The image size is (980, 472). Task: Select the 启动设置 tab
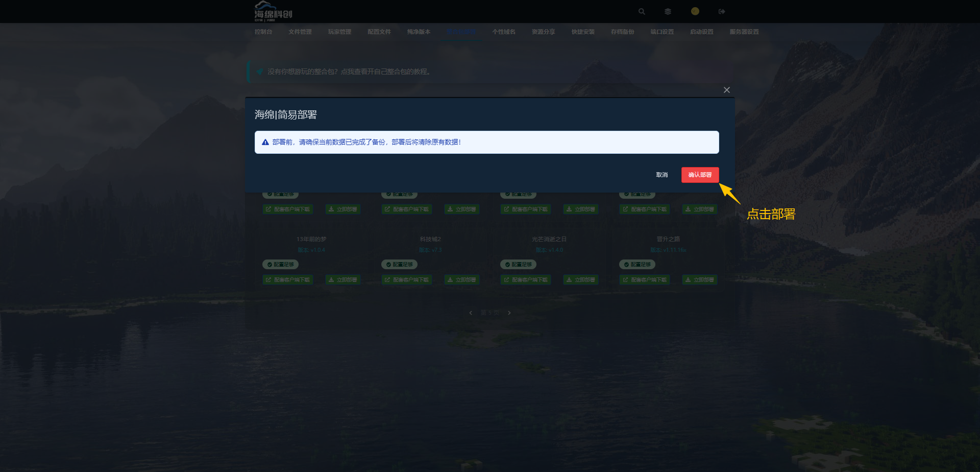point(701,32)
